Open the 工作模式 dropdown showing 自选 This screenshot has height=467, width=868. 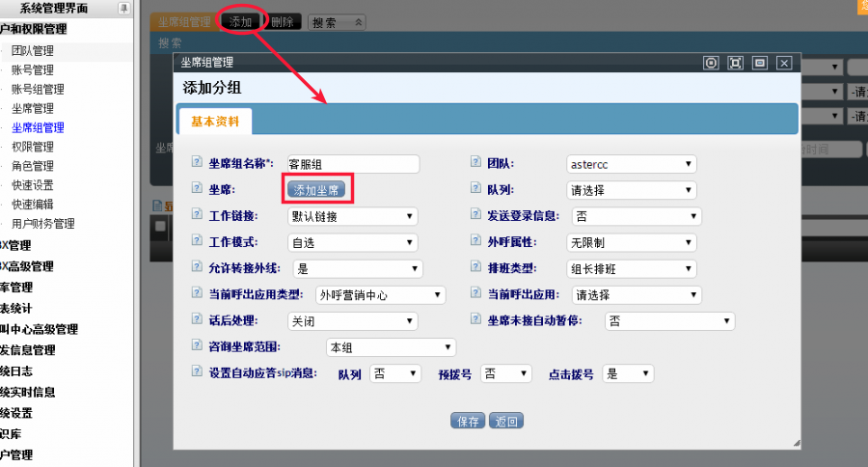click(352, 242)
